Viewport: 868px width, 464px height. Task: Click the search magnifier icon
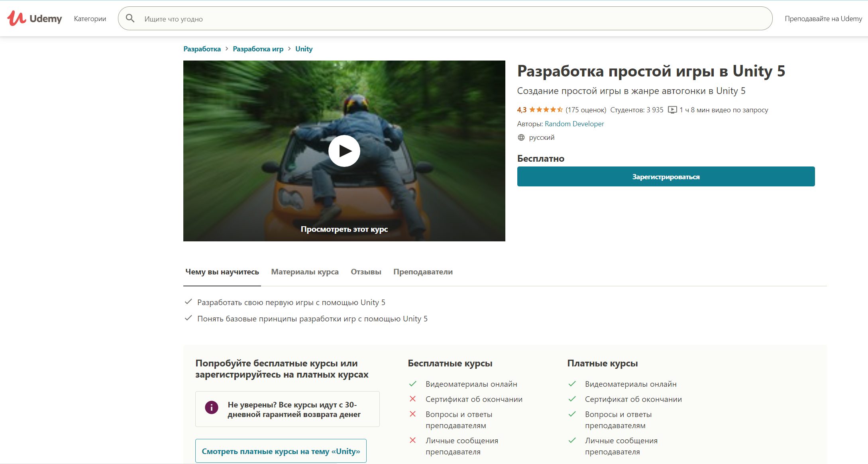[x=130, y=18]
